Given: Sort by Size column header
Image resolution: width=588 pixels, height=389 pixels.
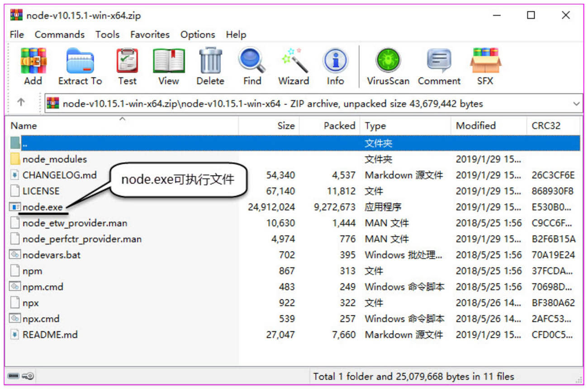Looking at the screenshot, I should pos(269,125).
